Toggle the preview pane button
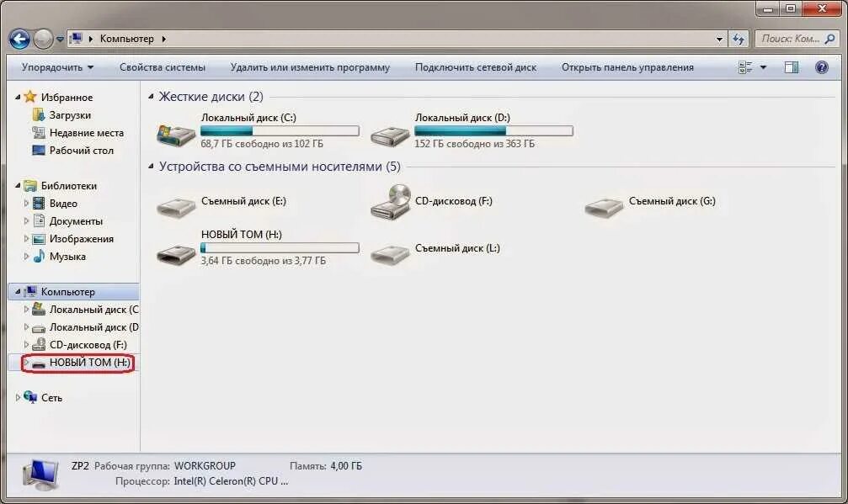The image size is (848, 504). coord(792,67)
